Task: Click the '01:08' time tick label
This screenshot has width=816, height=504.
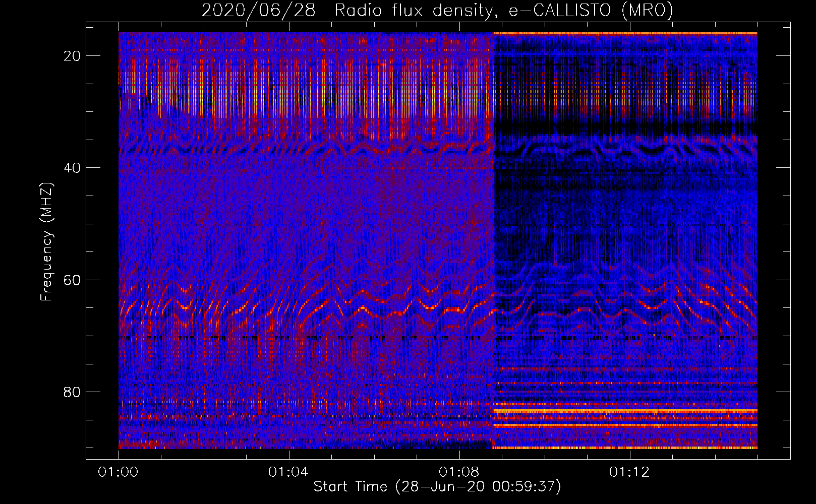Action: [x=459, y=472]
